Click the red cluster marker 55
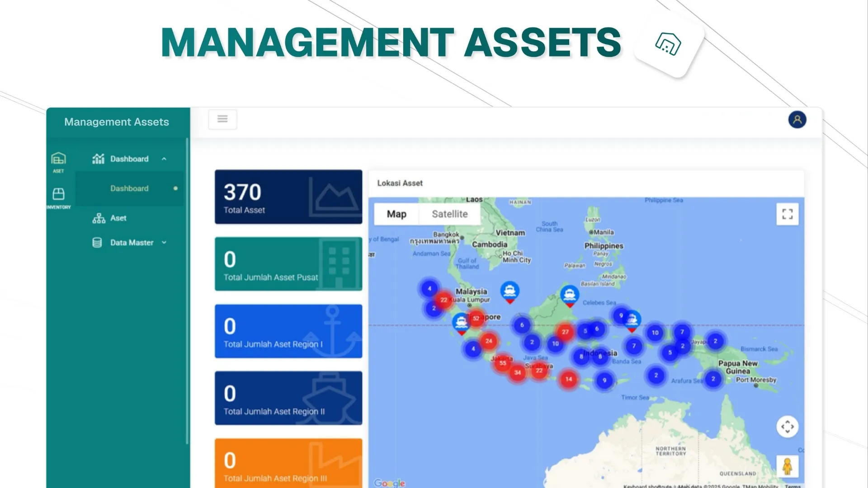Viewport: 868px width, 488px height. coord(503,363)
